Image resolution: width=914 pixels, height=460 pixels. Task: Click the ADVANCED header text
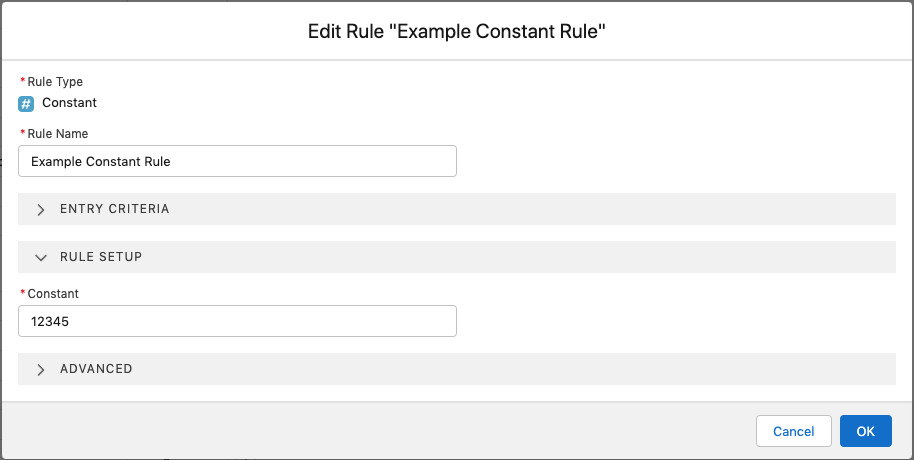pyautogui.click(x=96, y=369)
